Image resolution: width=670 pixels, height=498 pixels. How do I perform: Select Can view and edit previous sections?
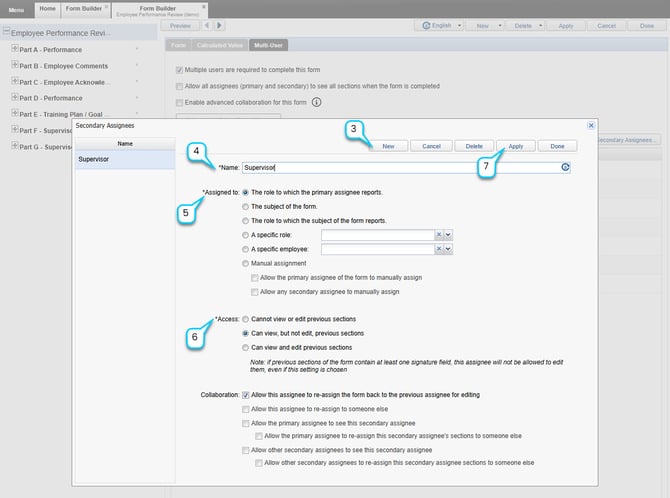(x=245, y=348)
